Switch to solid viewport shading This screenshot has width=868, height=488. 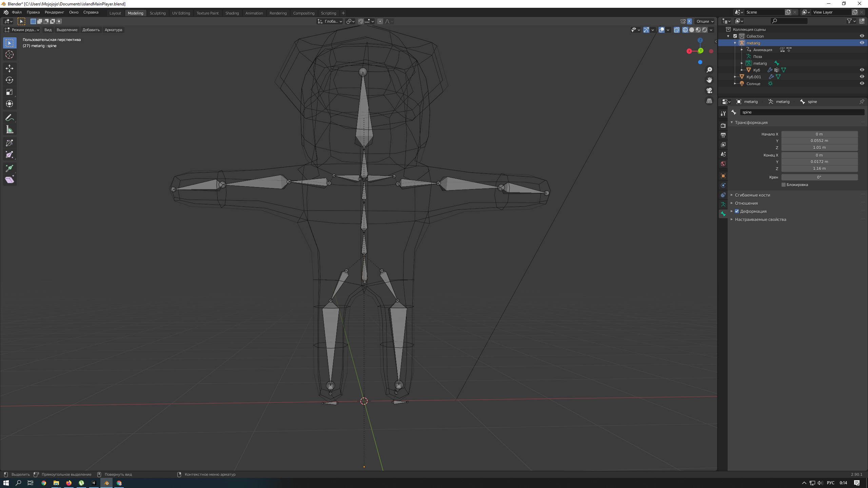point(692,30)
